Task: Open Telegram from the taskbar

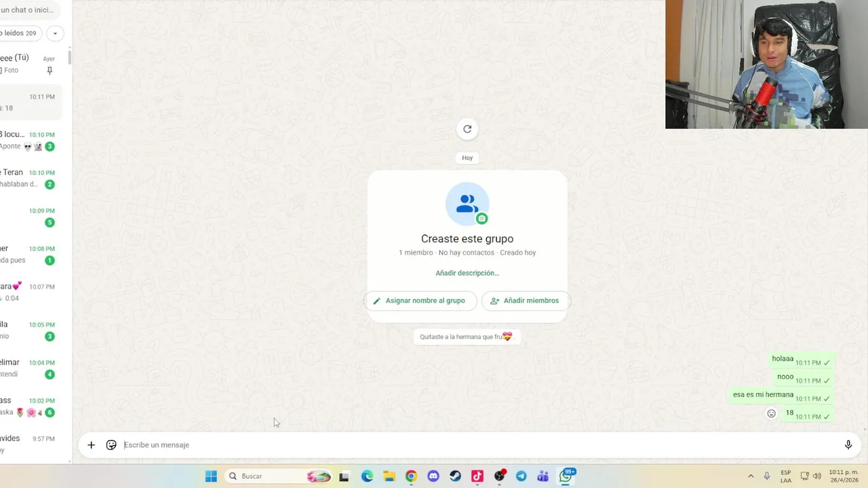Action: (521, 476)
